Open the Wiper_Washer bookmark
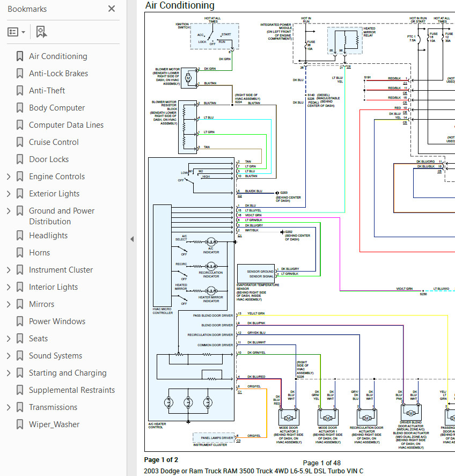 pyautogui.click(x=54, y=424)
